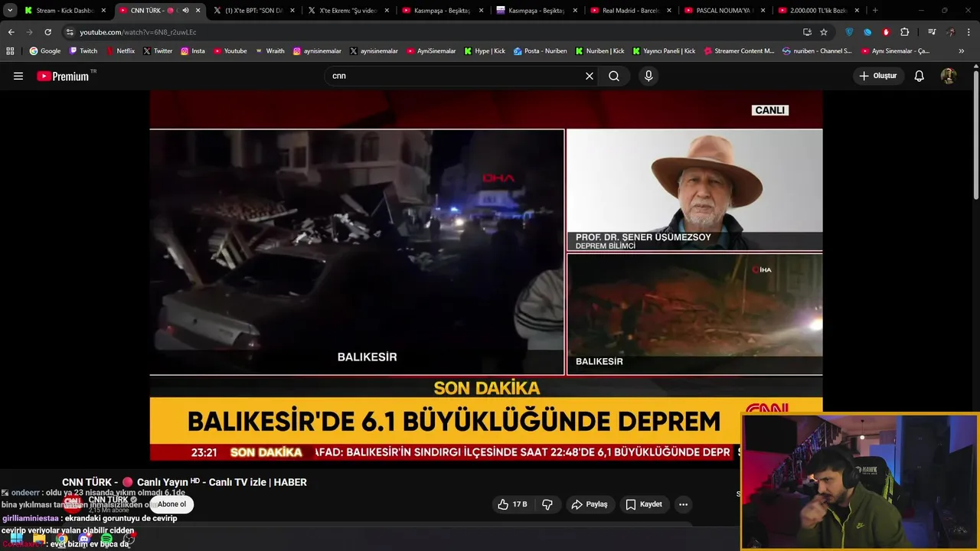The height and width of the screenshot is (551, 980).
Task: Switch to X'te BPT tab
Action: coord(253,11)
